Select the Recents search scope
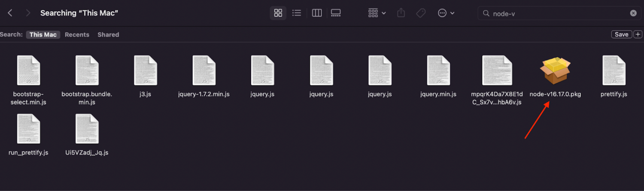This screenshot has height=191, width=644. point(77,35)
